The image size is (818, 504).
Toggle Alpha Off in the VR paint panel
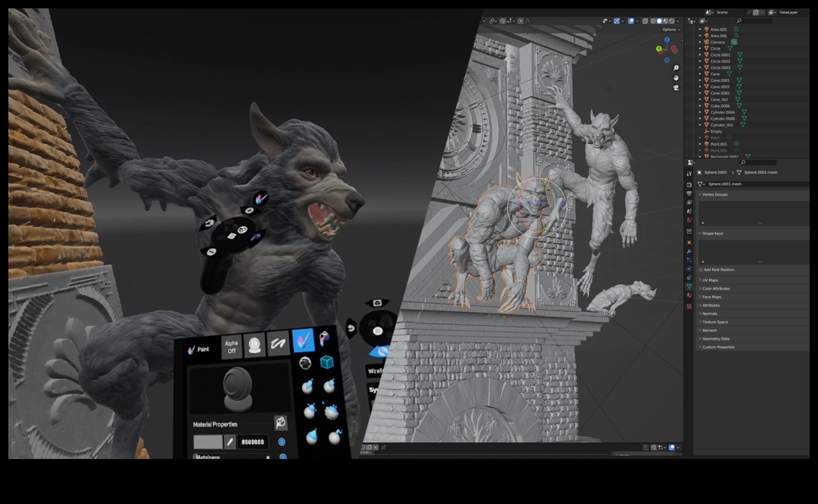click(230, 347)
